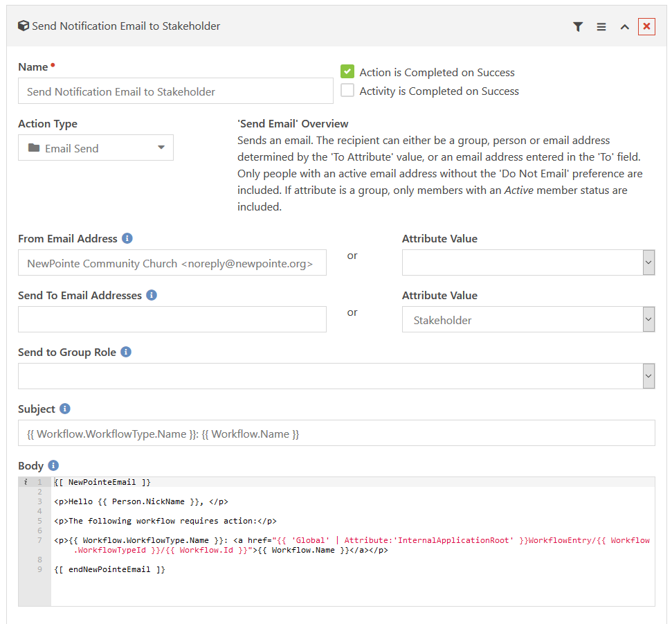Open the Stakeholder Attribute Value dropdown
Image resolution: width=672 pixels, height=624 pixels.
coord(528,319)
